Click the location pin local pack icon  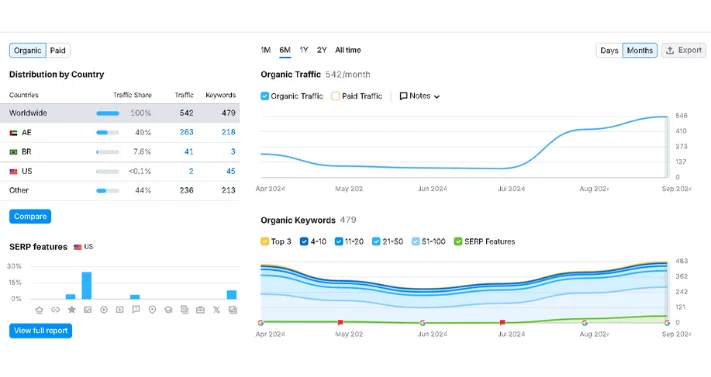(152, 310)
